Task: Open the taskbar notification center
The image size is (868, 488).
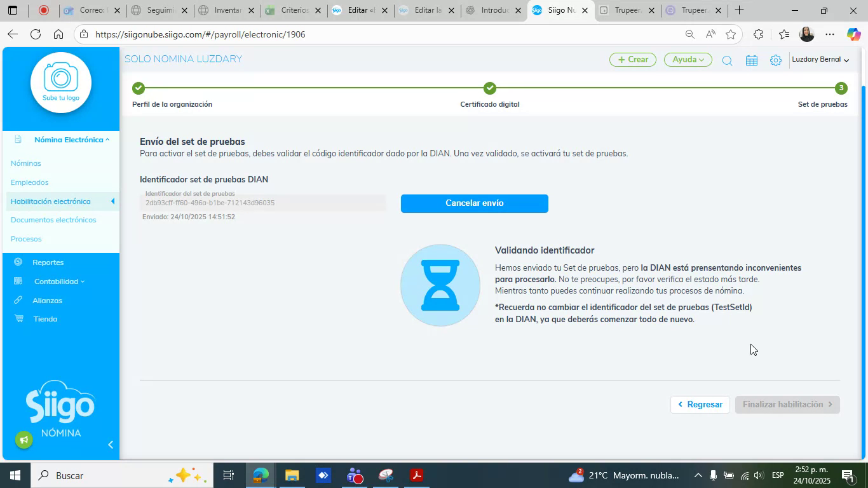Action: coord(847,475)
